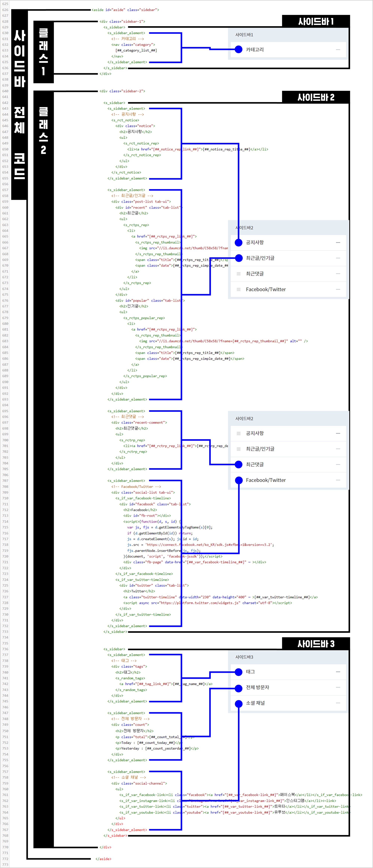Collapse Facebook/Twitter in the upper 사이드바2 panel

point(338,289)
